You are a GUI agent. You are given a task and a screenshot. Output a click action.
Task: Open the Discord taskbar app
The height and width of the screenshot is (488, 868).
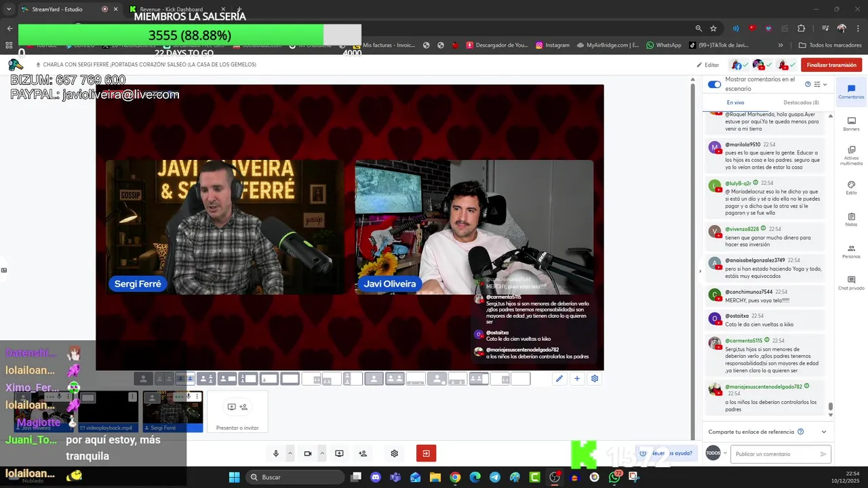click(376, 477)
